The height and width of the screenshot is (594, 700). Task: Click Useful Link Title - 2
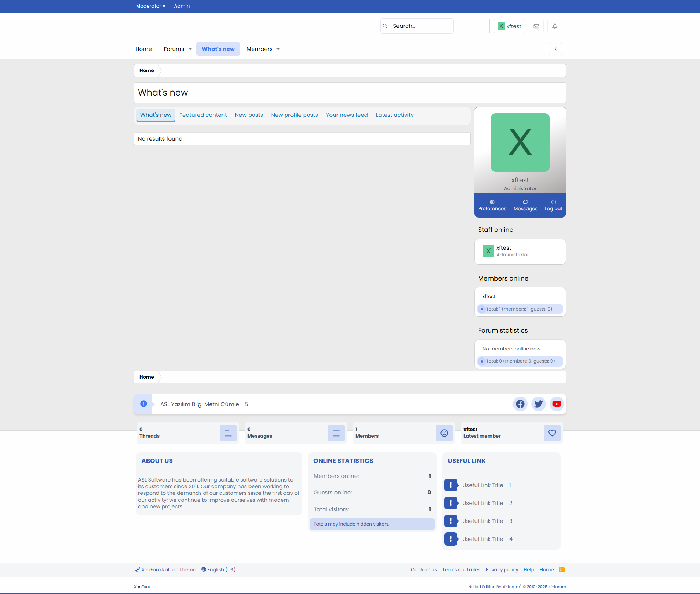coord(487,503)
